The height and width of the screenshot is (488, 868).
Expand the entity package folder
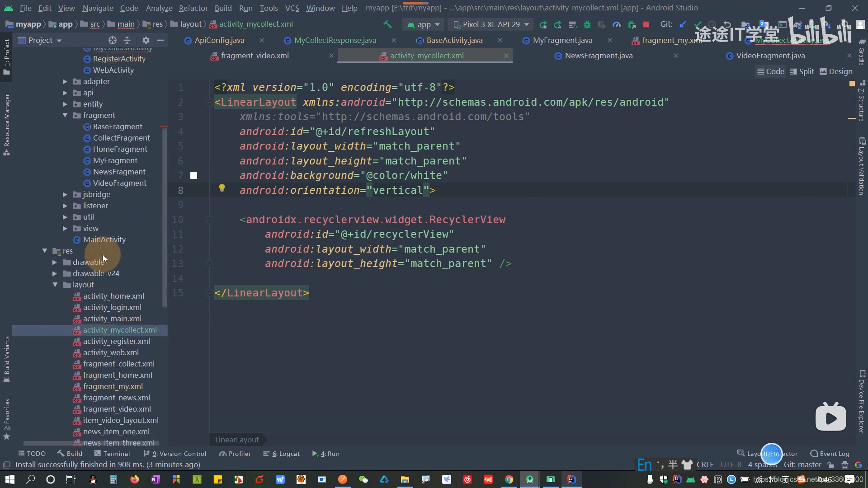coord(65,104)
